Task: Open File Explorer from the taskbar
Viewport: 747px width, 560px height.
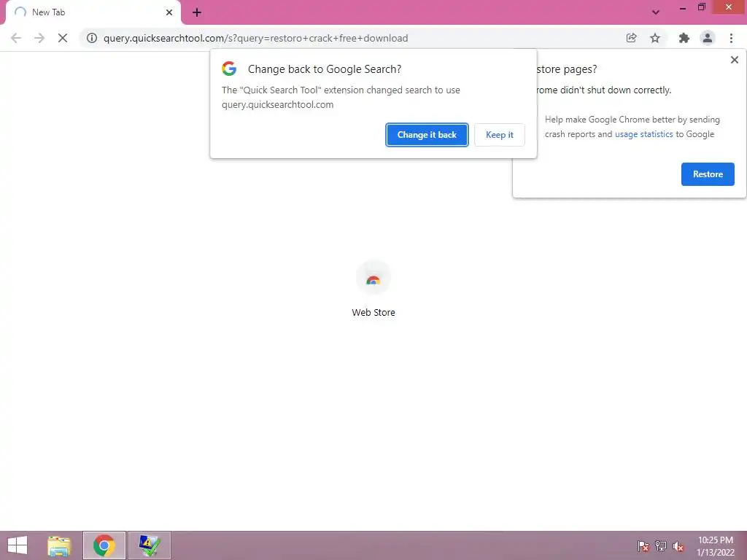Action: click(59, 545)
